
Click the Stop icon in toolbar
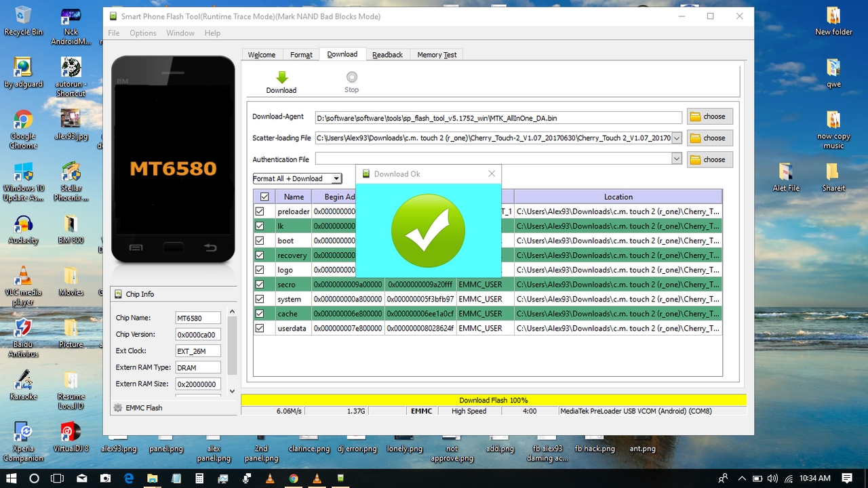click(351, 77)
